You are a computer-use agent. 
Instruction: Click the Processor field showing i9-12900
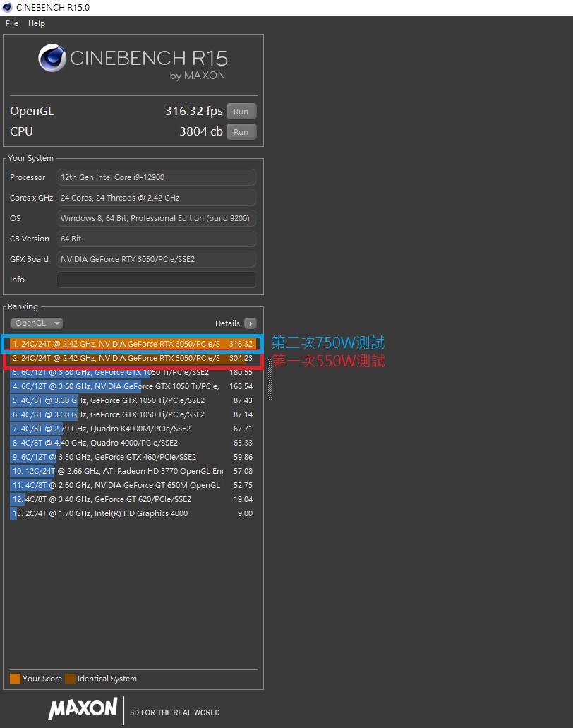(x=157, y=177)
